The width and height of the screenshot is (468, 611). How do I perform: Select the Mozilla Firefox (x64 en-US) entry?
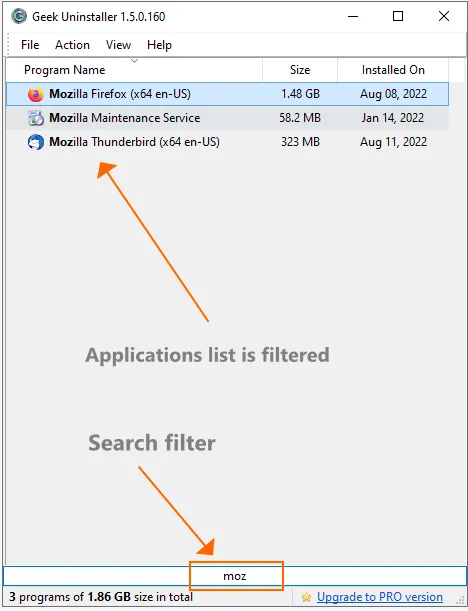(228, 94)
